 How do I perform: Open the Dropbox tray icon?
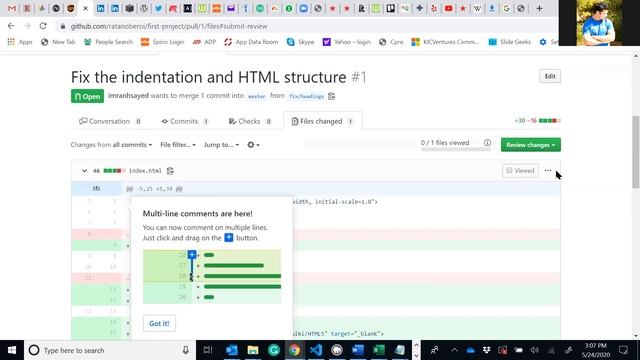[486, 350]
